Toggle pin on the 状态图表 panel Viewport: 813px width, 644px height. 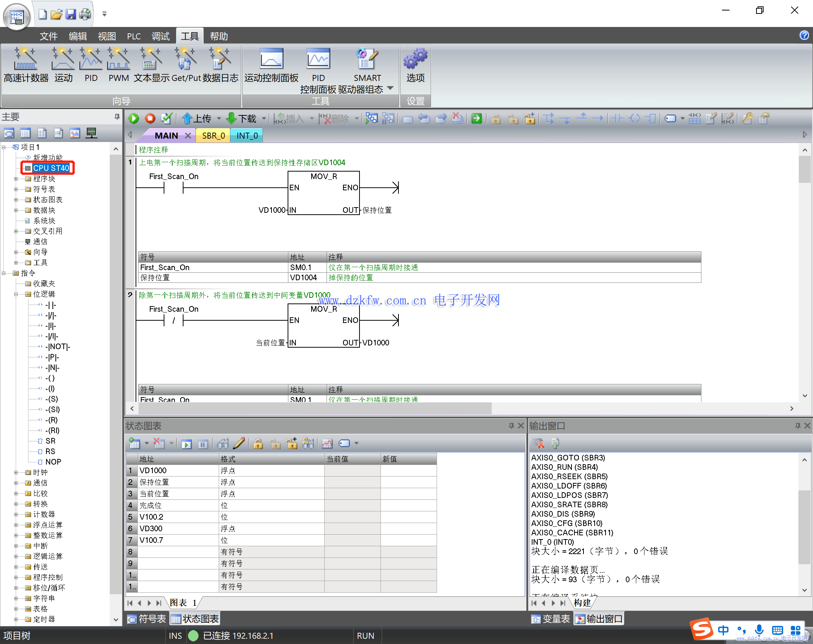coord(511,426)
